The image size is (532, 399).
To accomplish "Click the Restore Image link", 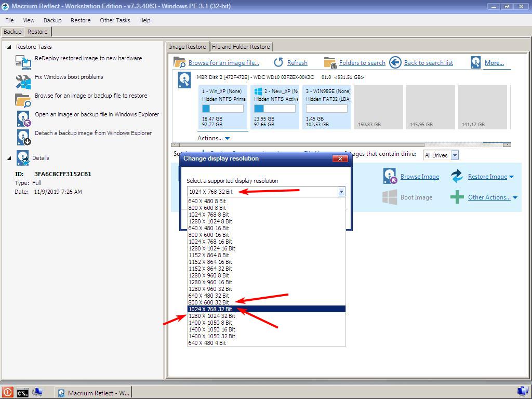I will coord(487,177).
